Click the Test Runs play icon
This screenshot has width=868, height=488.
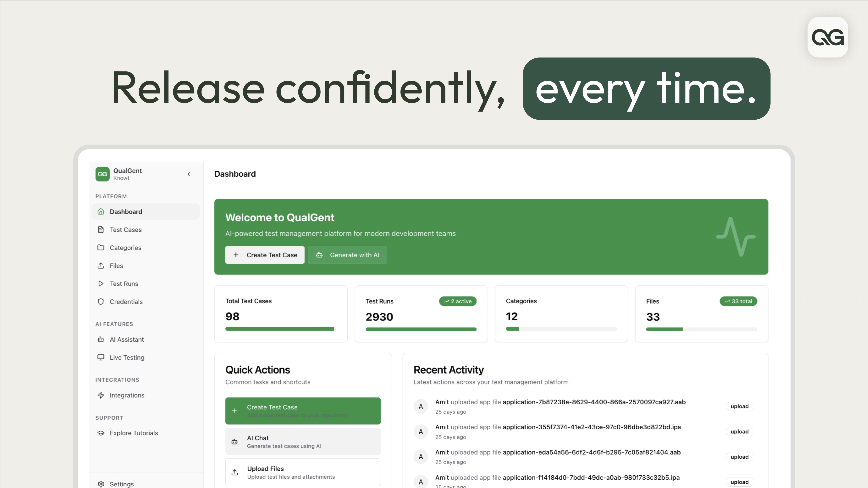100,284
